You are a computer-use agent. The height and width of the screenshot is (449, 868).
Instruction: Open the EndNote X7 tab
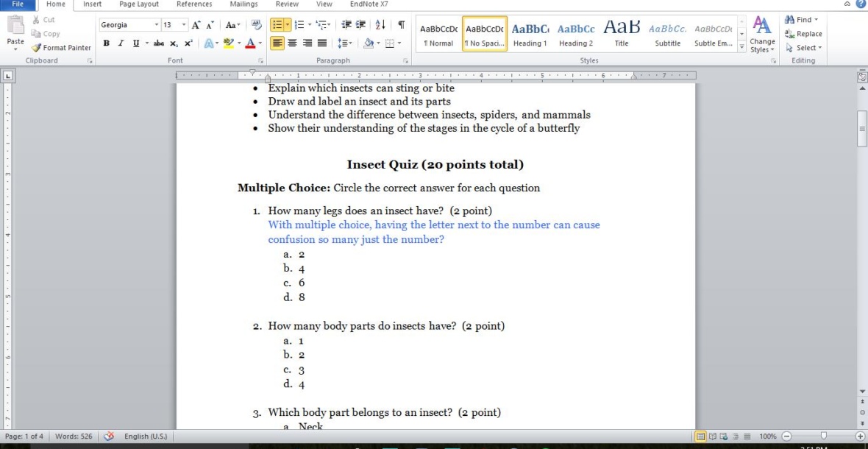(369, 4)
